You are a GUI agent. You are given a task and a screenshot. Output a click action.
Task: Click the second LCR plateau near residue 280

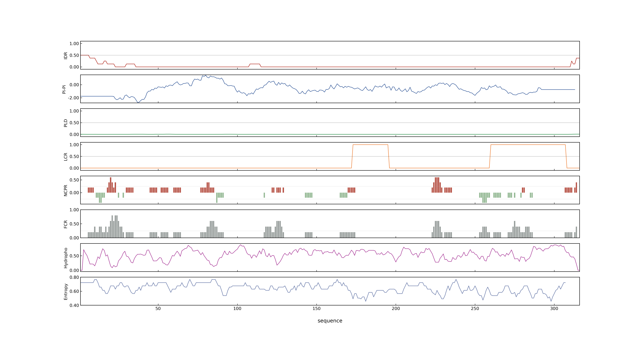pyautogui.click(x=528, y=145)
